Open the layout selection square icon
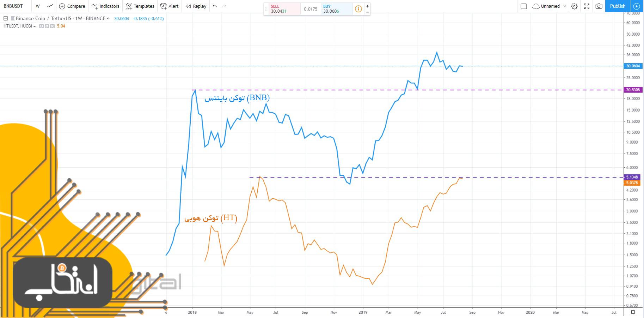 (523, 6)
